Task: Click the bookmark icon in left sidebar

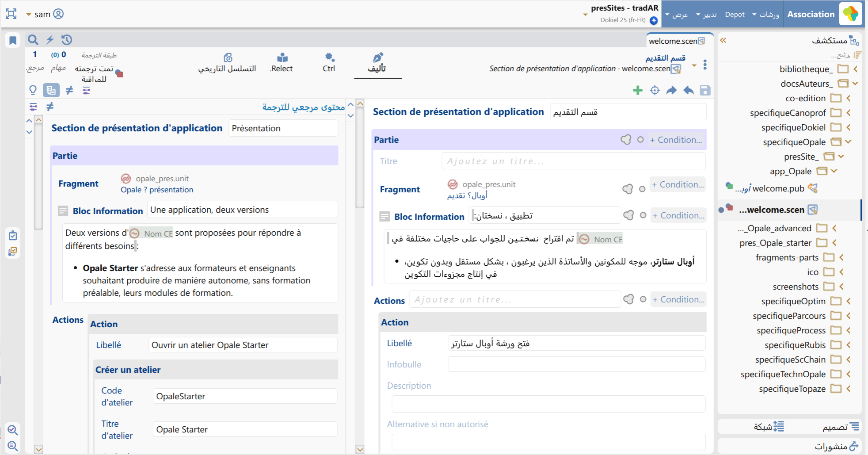Action: 13,41
